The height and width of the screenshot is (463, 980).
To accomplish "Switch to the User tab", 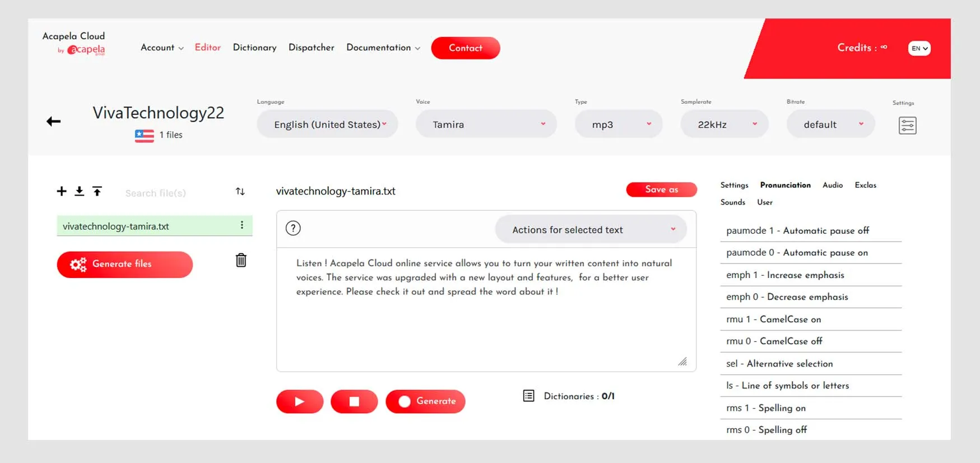I will (x=765, y=202).
